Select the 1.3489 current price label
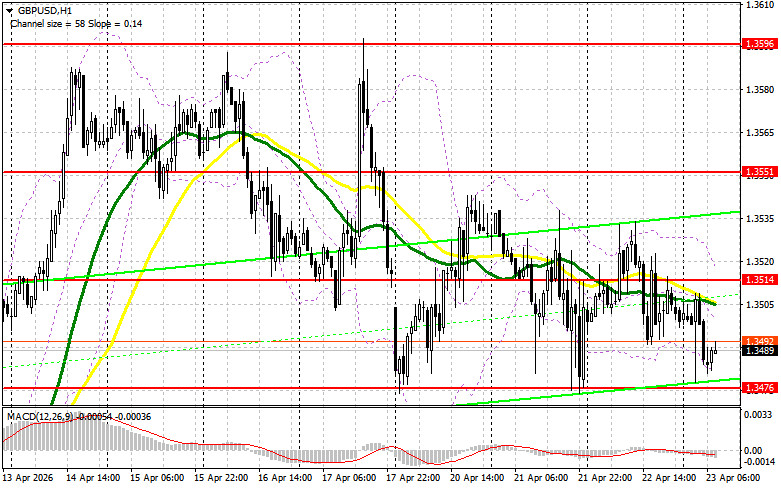The width and height of the screenshot is (781, 489). click(759, 351)
